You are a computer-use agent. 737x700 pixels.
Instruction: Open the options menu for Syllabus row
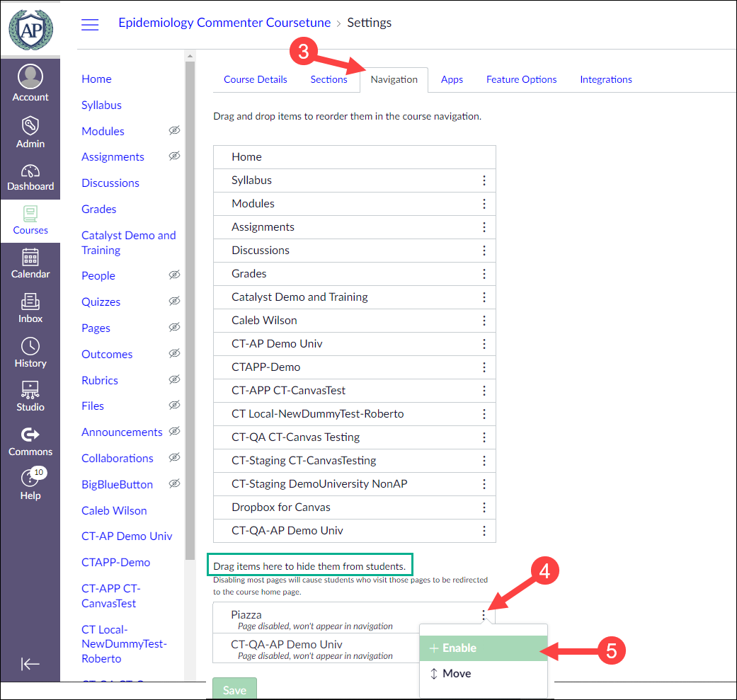(484, 180)
